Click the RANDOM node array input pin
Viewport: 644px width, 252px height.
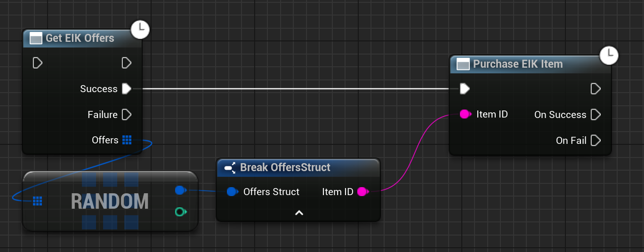[38, 201]
